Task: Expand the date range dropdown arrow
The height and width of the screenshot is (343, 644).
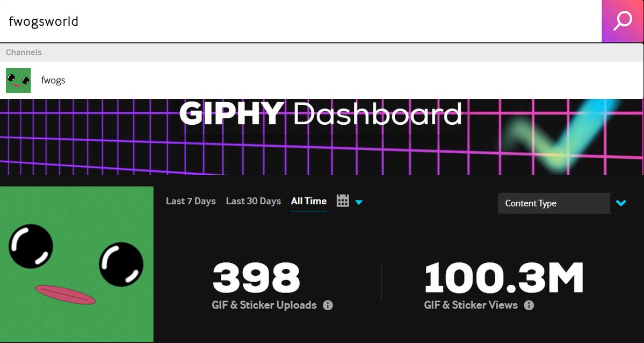Action: point(359,202)
